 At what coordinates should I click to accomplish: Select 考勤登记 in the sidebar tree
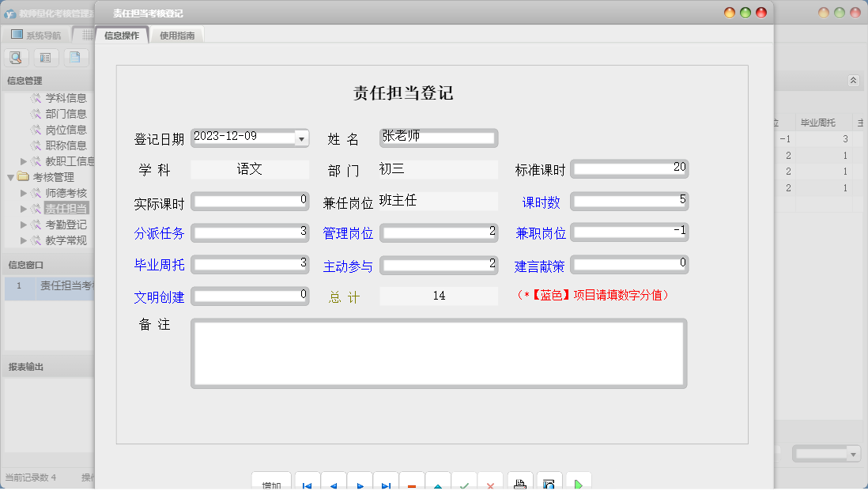[x=67, y=225]
